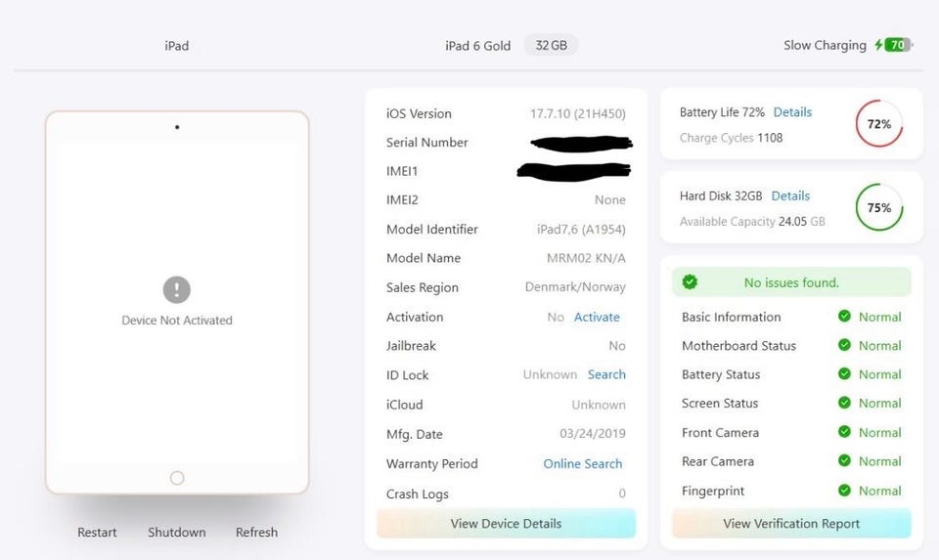Click Charge Cycles 1108 text

[x=731, y=138]
